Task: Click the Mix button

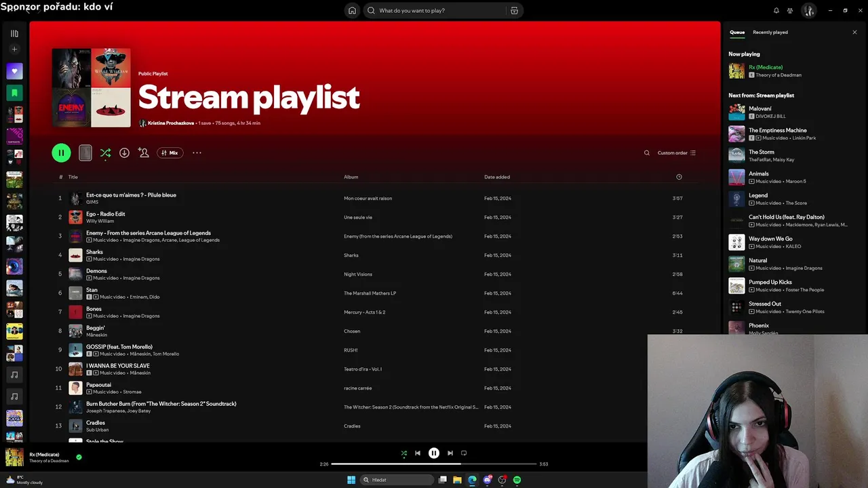Action: (170, 152)
